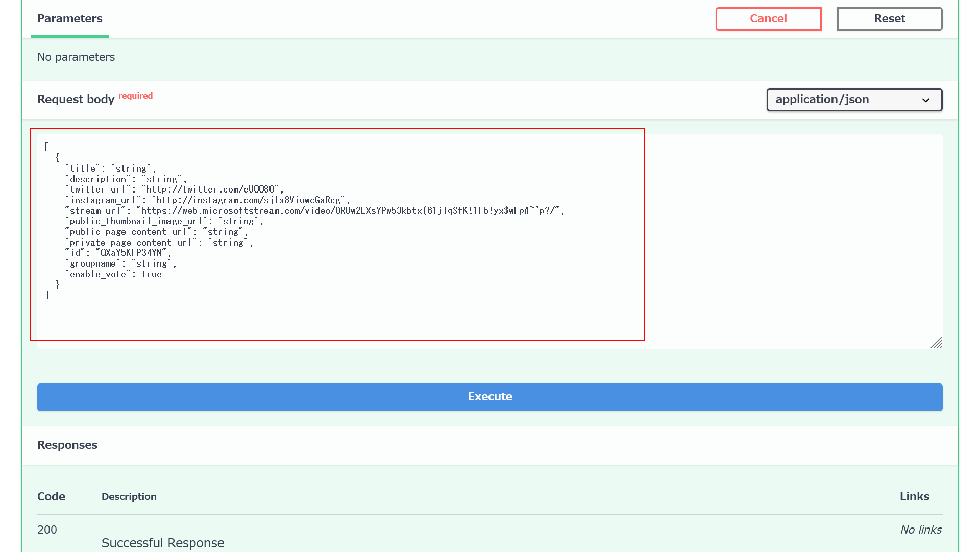The image size is (980, 552).
Task: Place the cursor on the enable_vote line
Action: 113,275
